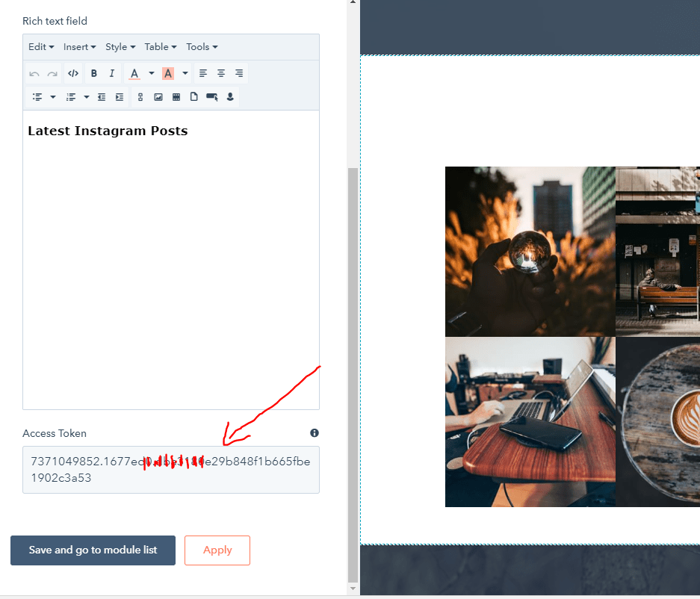
Task: Click the embed video icon
Action: [x=177, y=96]
